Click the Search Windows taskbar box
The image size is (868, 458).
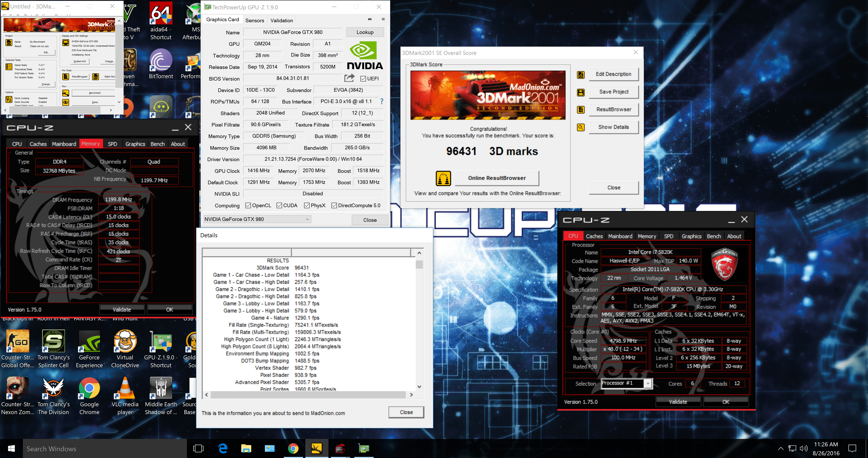coord(105,448)
